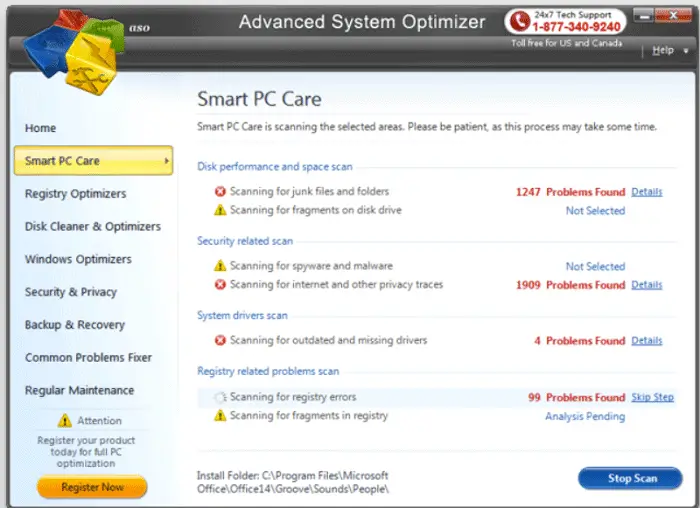Image resolution: width=700 pixels, height=508 pixels.
Task: Click the orange Register Now button
Action: click(92, 487)
